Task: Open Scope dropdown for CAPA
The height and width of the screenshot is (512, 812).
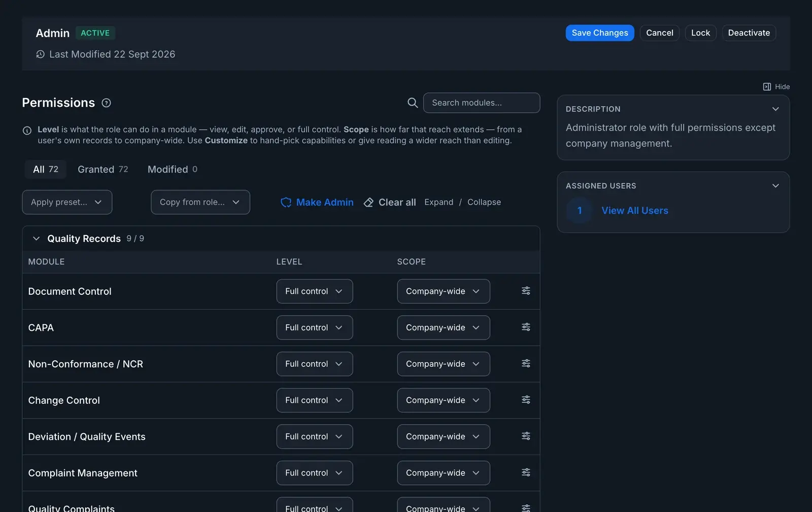Action: tap(444, 328)
